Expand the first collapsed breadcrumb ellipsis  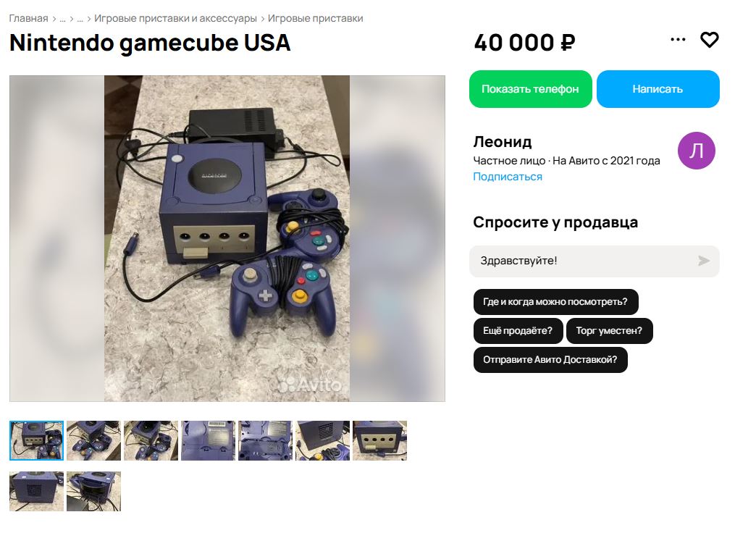pos(62,19)
